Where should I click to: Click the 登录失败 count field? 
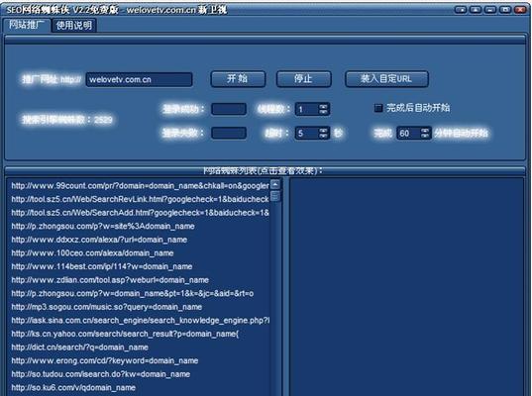(x=229, y=133)
